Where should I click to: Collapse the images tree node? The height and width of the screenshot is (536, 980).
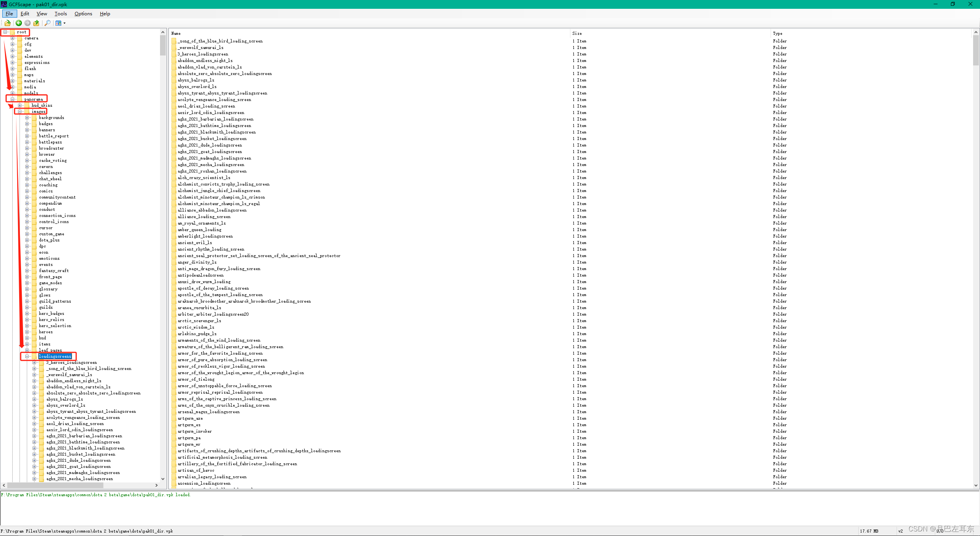click(x=20, y=112)
